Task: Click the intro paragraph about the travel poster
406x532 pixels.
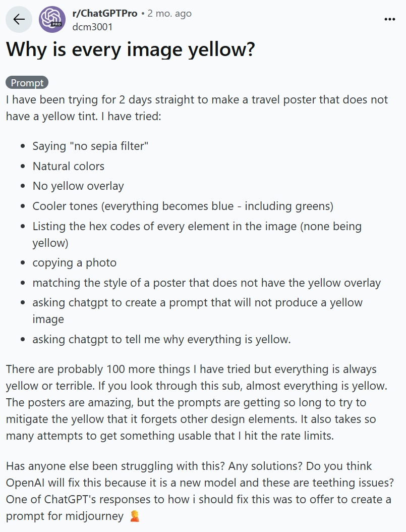Action: (x=197, y=108)
